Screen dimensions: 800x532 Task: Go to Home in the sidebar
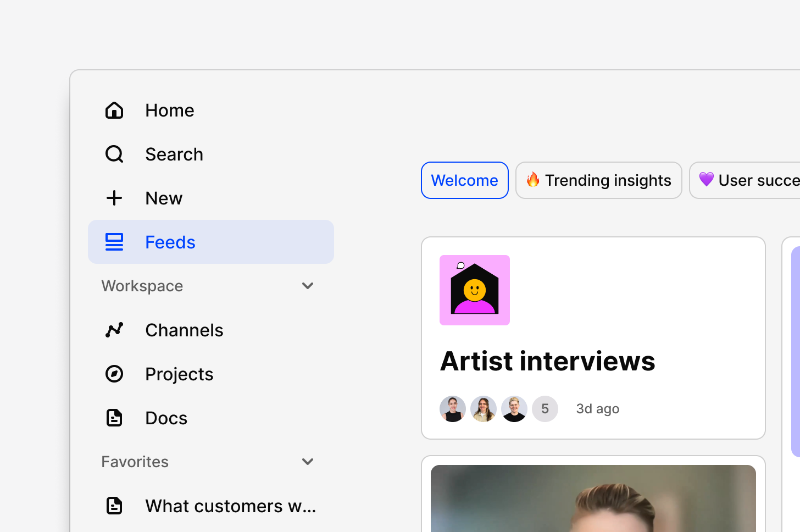tap(211, 110)
